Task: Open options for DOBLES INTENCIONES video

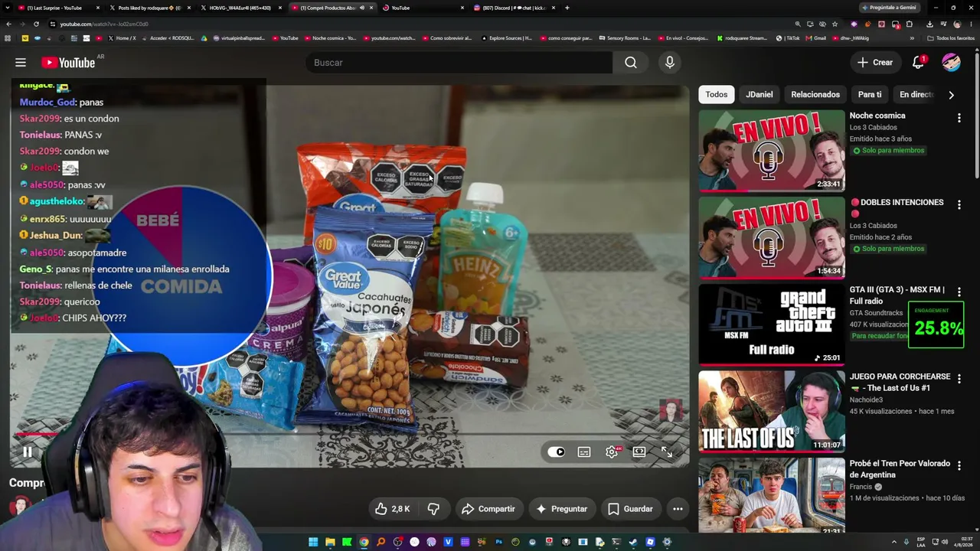Action: pos(959,205)
